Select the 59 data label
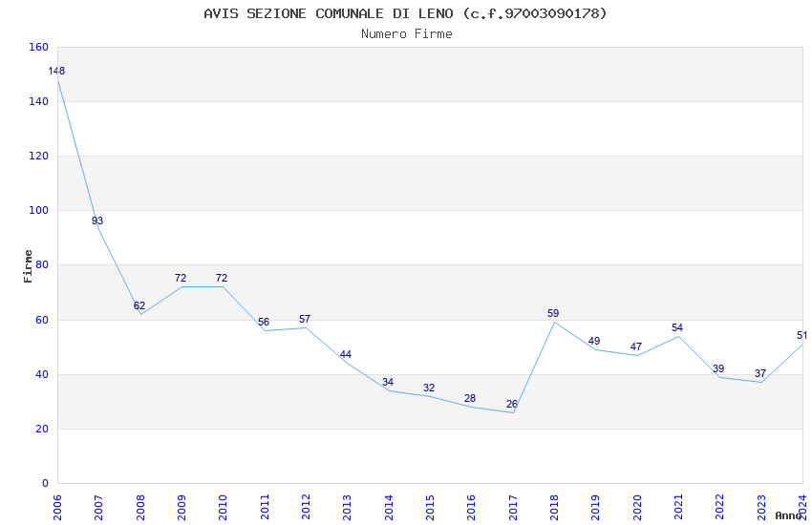Viewport: 812px width, 525px height. (553, 313)
